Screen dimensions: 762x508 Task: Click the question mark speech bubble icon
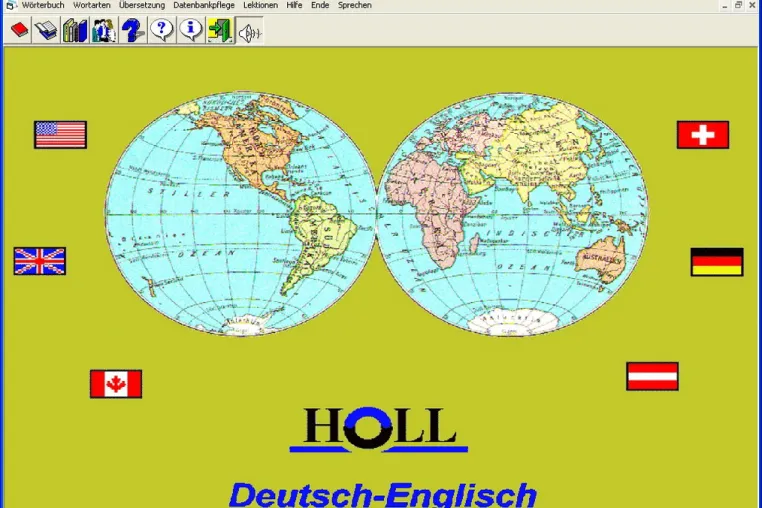(162, 30)
